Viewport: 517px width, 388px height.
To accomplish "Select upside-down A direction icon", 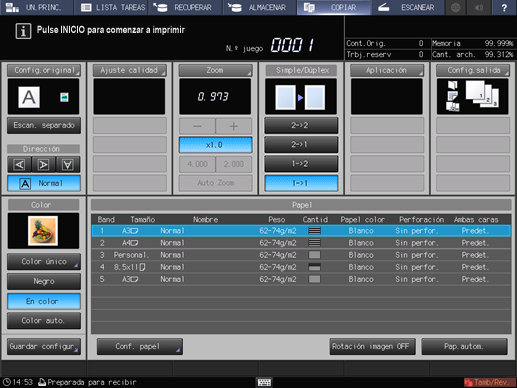I will coord(68,164).
